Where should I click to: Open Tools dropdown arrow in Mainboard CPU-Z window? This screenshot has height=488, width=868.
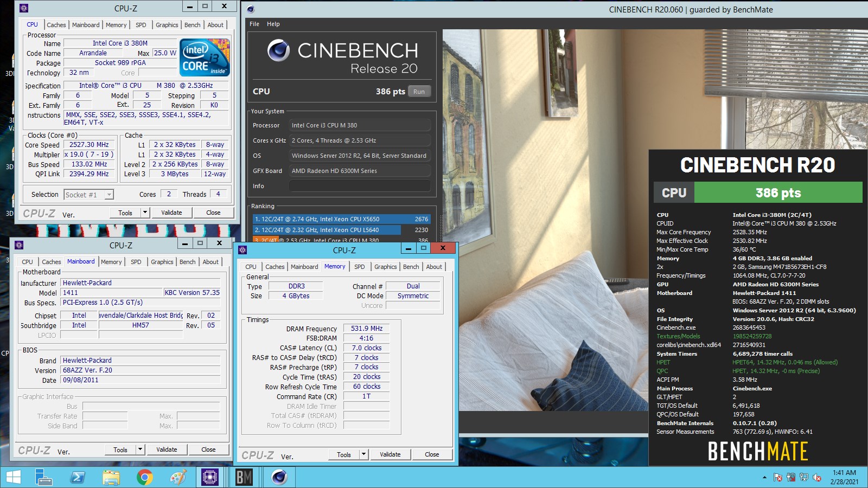140,450
